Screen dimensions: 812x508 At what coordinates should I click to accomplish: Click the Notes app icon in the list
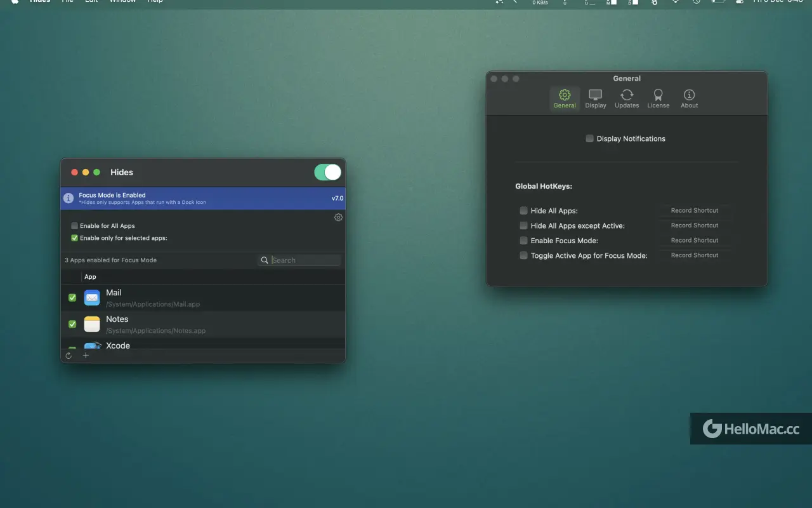coord(92,324)
